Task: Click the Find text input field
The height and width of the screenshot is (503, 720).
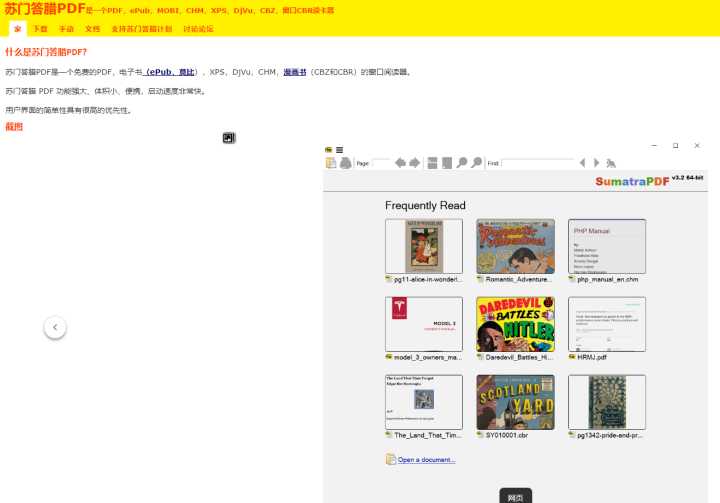Action: (538, 163)
